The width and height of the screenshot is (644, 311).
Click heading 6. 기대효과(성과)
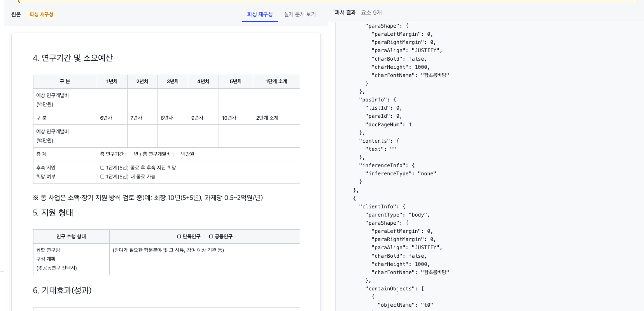click(62, 290)
